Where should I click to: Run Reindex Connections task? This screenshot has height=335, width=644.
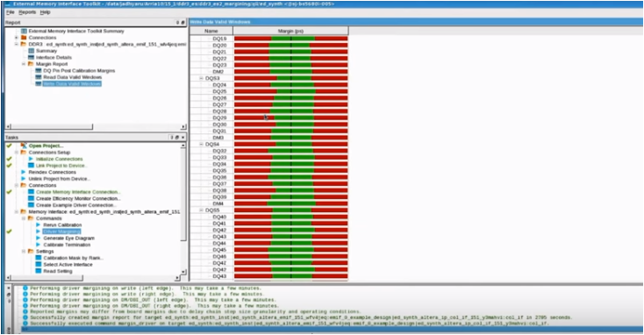tap(52, 173)
